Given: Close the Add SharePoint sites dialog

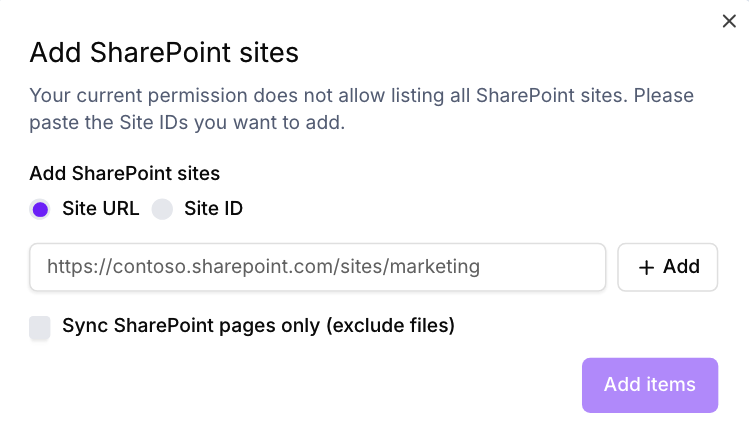Looking at the screenshot, I should (729, 22).
